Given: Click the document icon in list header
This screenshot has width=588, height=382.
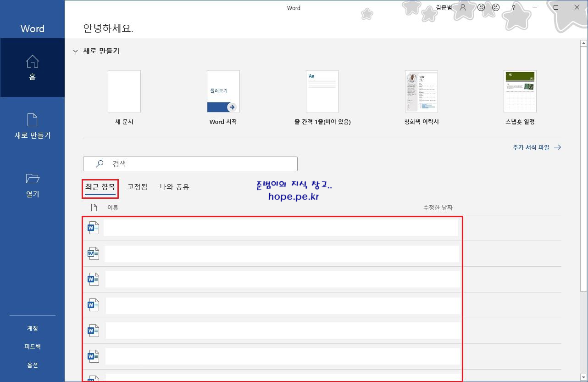Looking at the screenshot, I should tap(94, 208).
